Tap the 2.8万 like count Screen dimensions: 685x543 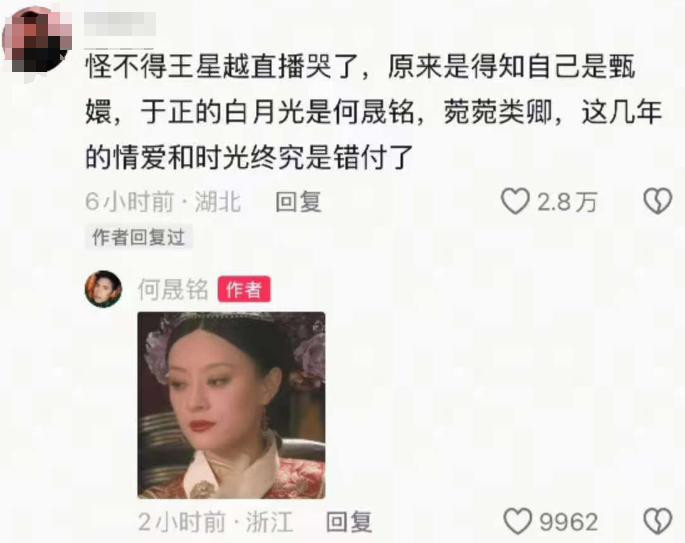[x=567, y=202]
